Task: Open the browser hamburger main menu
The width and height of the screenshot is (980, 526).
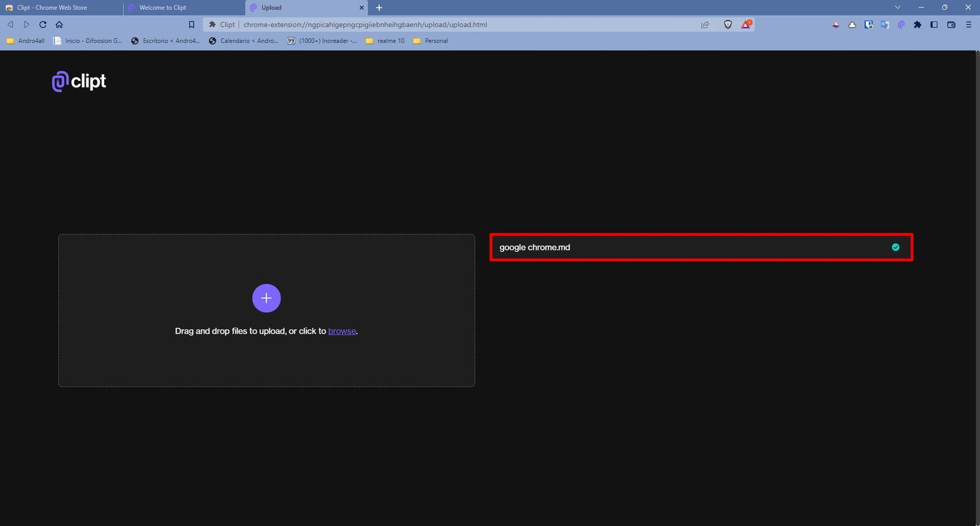Action: coord(968,24)
